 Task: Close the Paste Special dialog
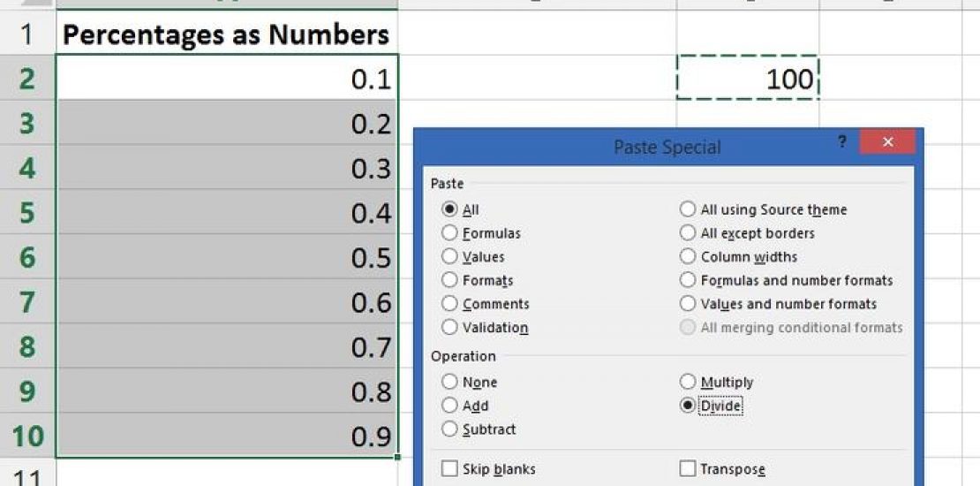[887, 142]
